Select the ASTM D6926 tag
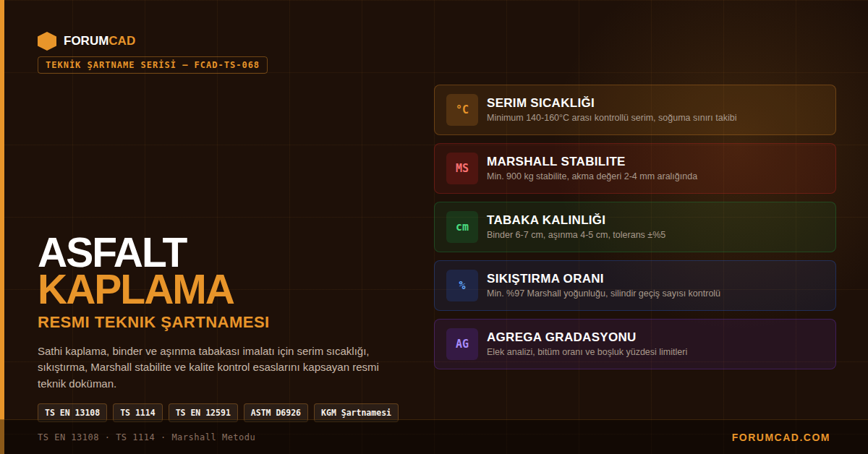Screen dimensions: 868x454 click(276, 413)
